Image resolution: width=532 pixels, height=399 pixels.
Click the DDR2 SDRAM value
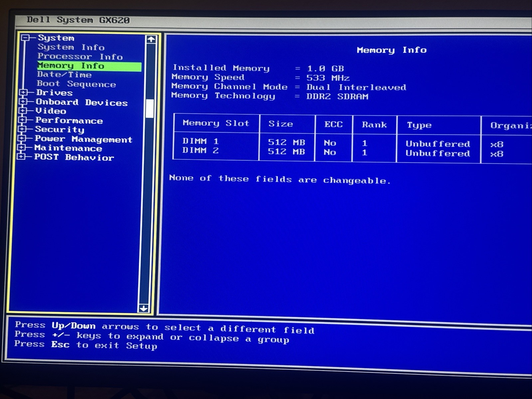(337, 97)
